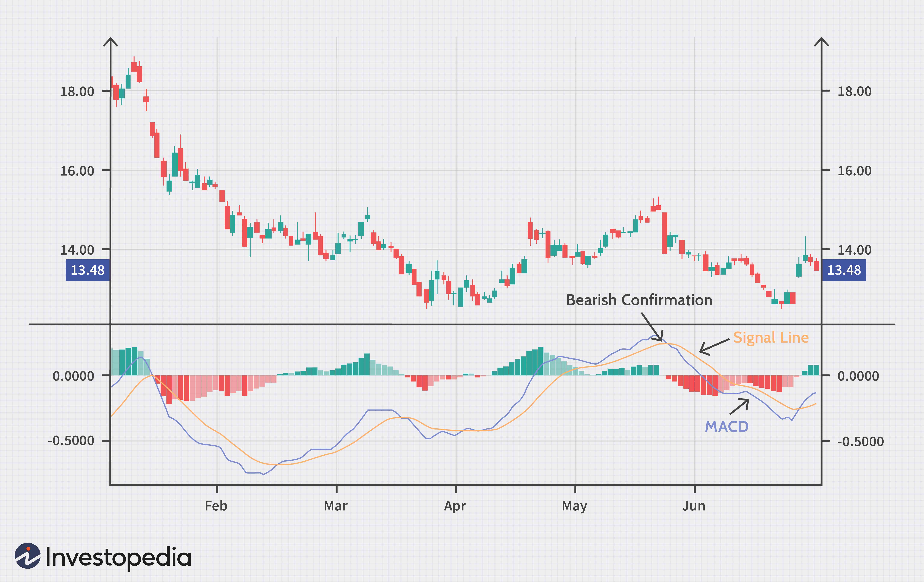Viewport: 924px width, 582px height.
Task: Select the Apr month label
Action: pyautogui.click(x=456, y=506)
